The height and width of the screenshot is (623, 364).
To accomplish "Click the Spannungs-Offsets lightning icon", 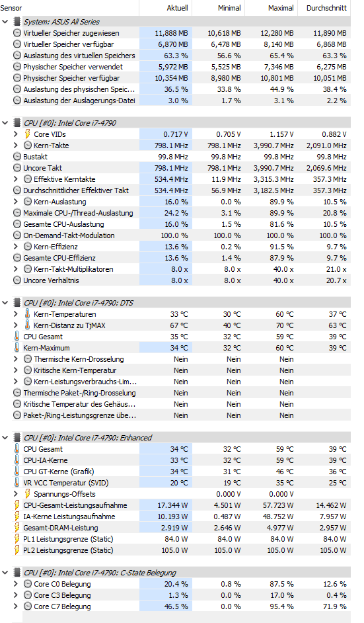I will [x=28, y=494].
